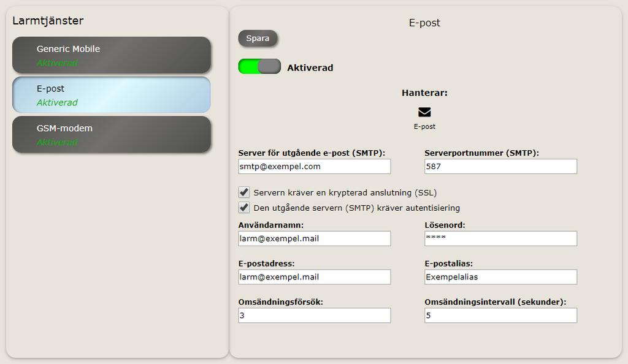The image size is (628, 364).
Task: Click the Larmtjänster heading
Action: point(48,20)
